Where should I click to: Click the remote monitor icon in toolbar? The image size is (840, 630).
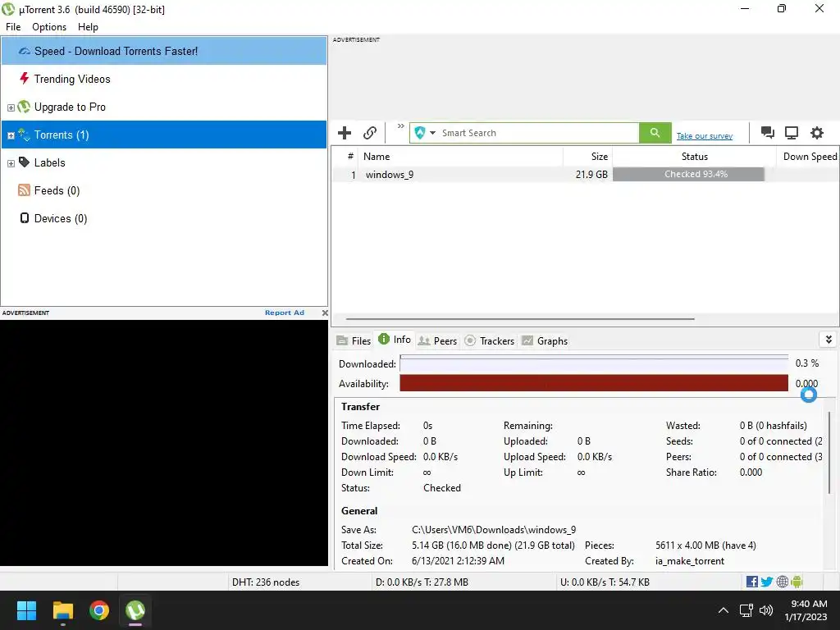(x=792, y=133)
